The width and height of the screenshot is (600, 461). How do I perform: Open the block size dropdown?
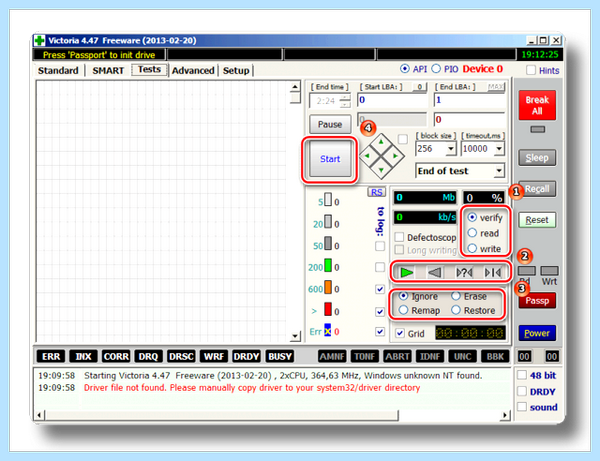[x=451, y=149]
